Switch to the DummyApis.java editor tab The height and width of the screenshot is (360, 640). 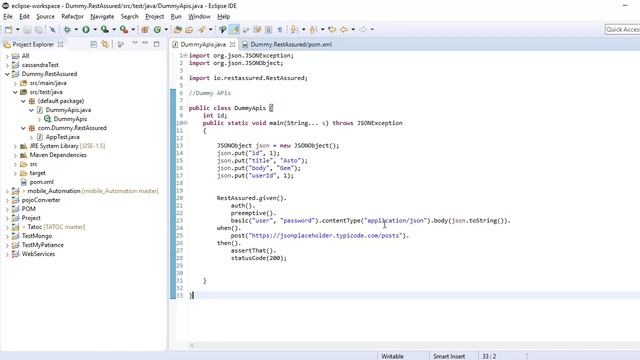(x=203, y=44)
